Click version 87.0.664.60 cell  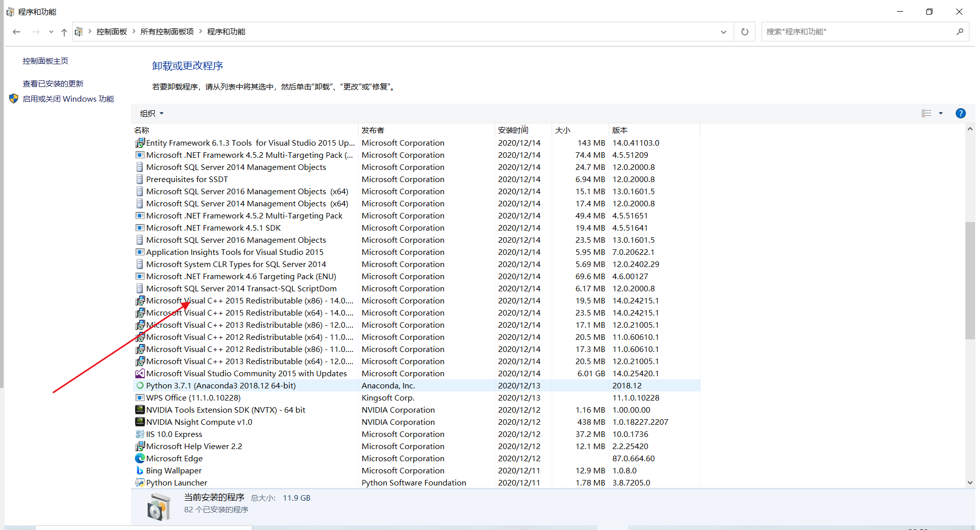[634, 459]
